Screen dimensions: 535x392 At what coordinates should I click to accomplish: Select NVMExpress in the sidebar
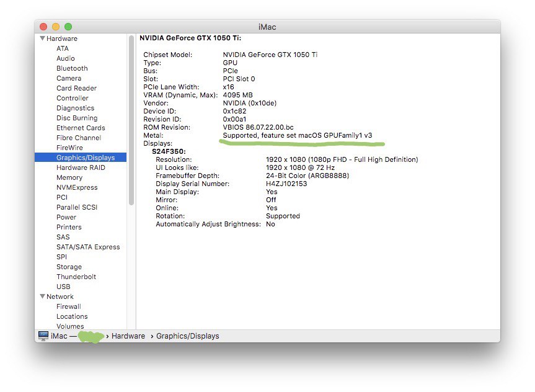point(77,187)
